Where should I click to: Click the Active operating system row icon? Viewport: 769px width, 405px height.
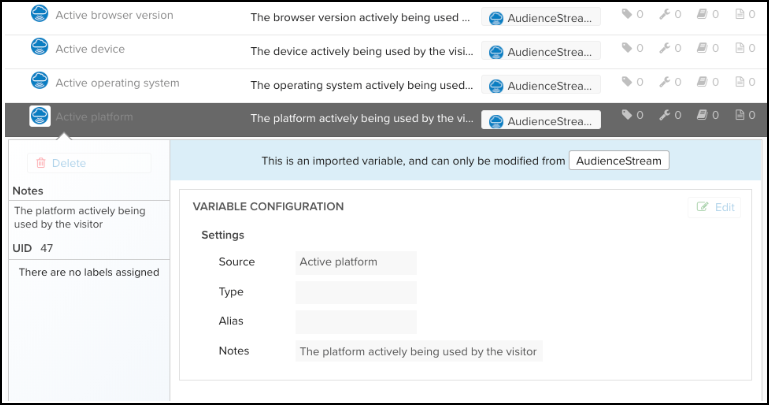pyautogui.click(x=40, y=83)
